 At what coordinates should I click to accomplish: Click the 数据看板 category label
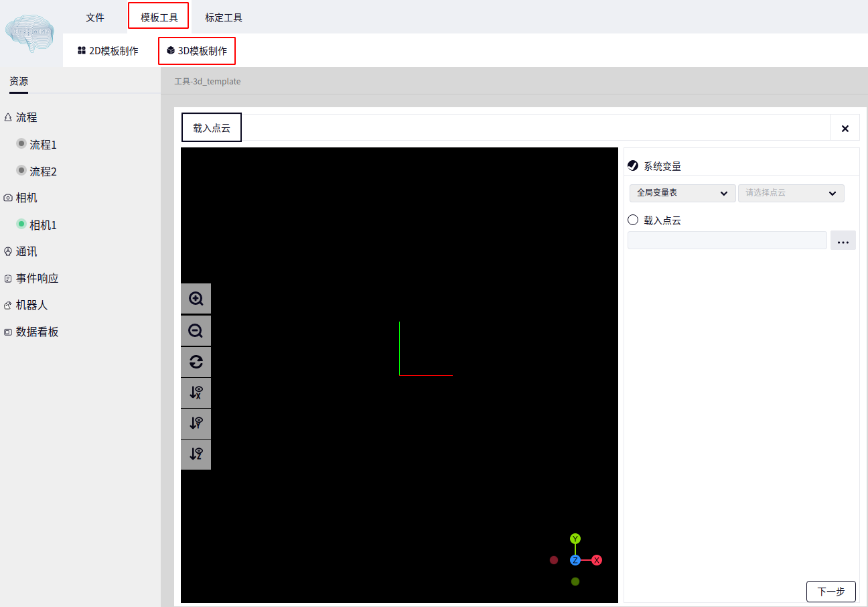(38, 332)
